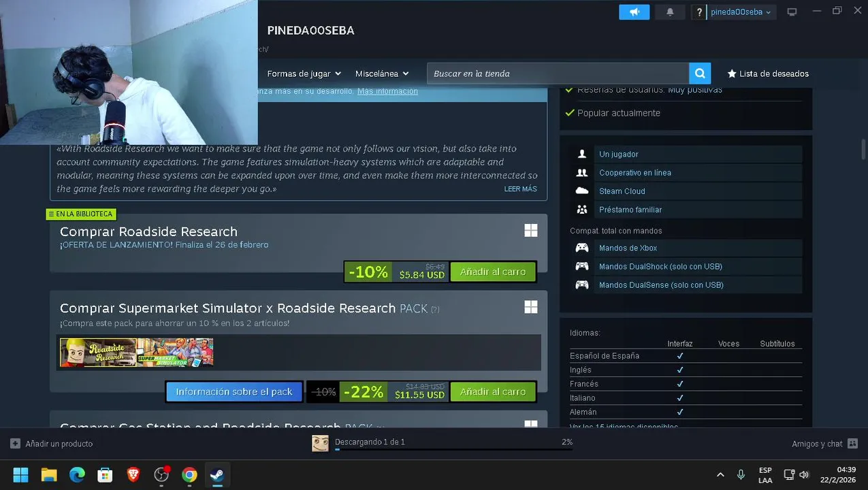Click the question mark help icon
Viewport: 868px width, 490px height.
(699, 12)
